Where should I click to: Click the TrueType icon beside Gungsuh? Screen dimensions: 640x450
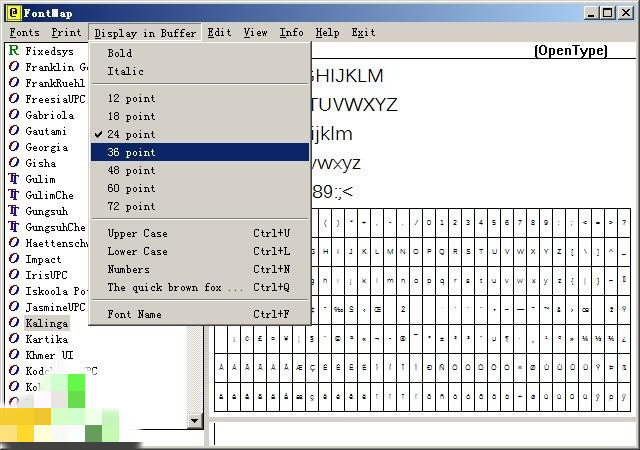pos(14,211)
